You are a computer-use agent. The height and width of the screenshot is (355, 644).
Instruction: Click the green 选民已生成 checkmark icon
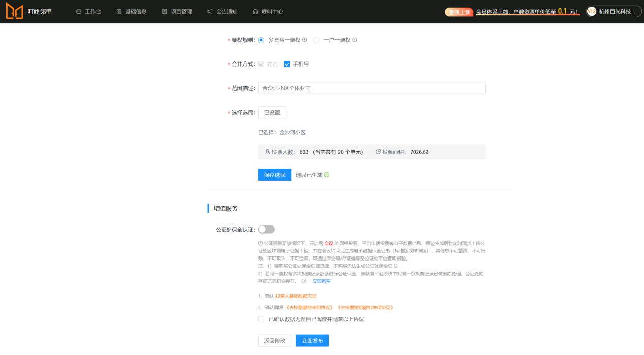pos(327,175)
